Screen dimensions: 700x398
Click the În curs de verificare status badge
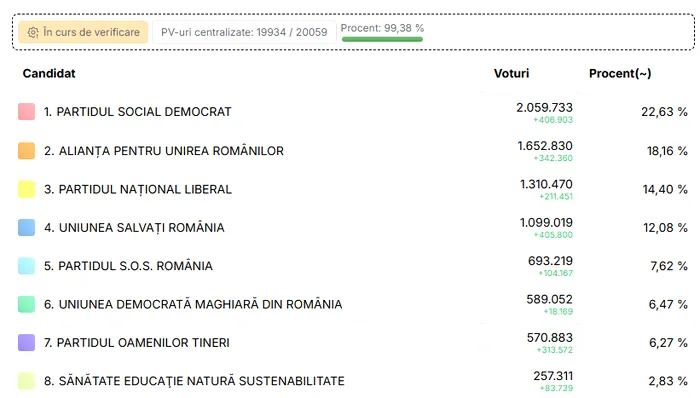click(83, 32)
